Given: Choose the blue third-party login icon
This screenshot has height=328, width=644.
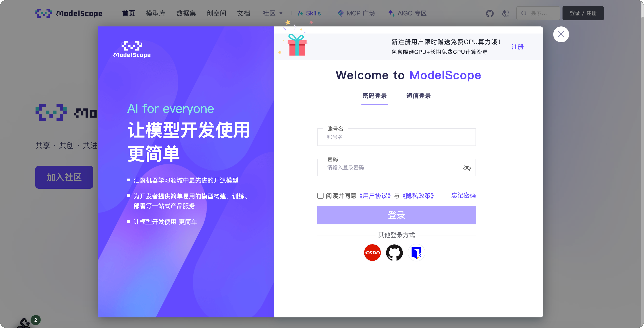Looking at the screenshot, I should pyautogui.click(x=416, y=252).
